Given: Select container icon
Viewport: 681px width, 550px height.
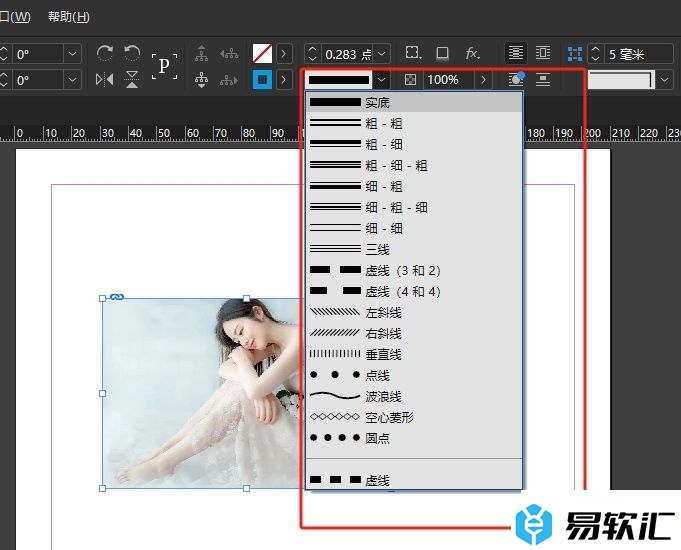Looking at the screenshot, I should (x=201, y=53).
